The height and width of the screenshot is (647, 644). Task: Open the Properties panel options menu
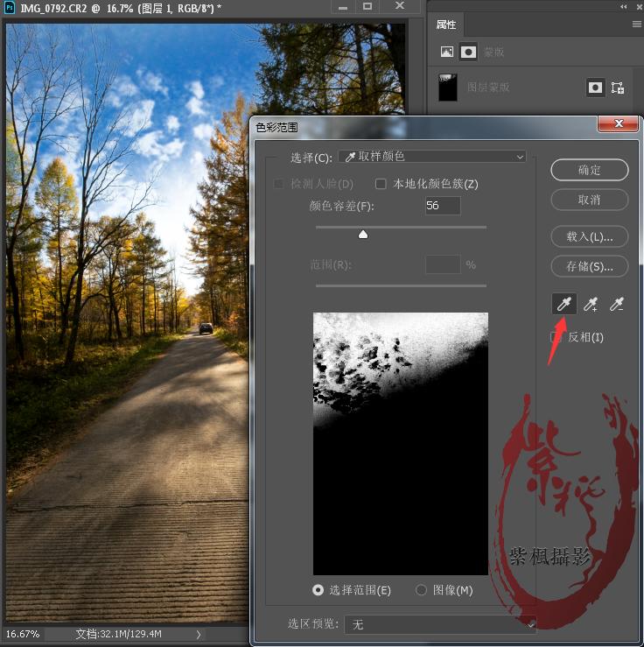click(x=637, y=25)
